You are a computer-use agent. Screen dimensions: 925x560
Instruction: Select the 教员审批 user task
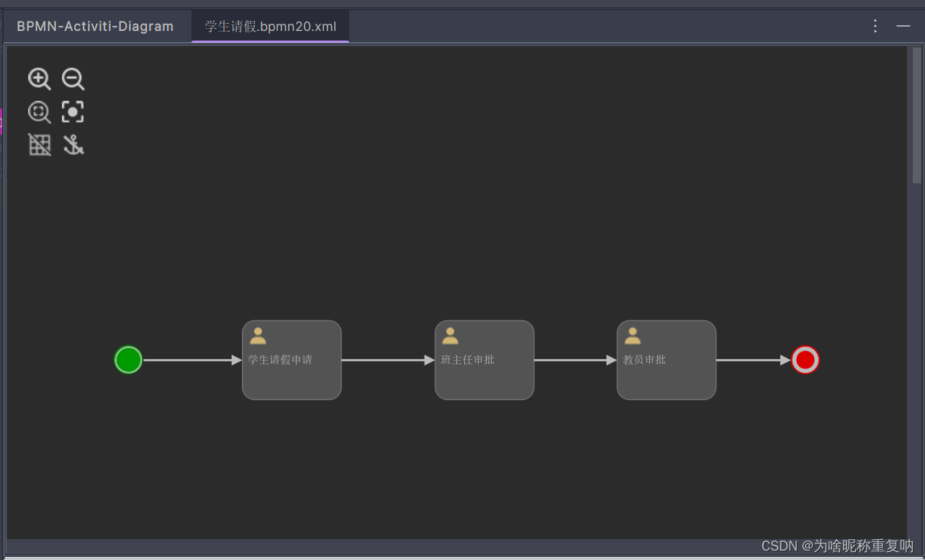click(667, 360)
